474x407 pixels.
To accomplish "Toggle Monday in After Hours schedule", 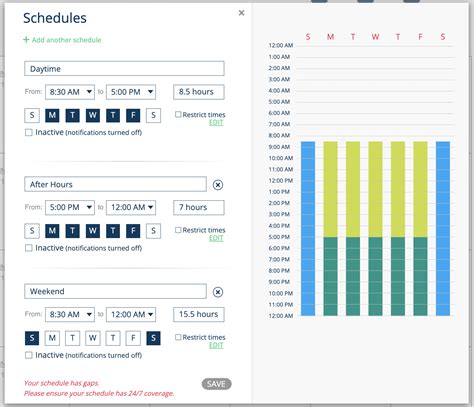I will (52, 231).
